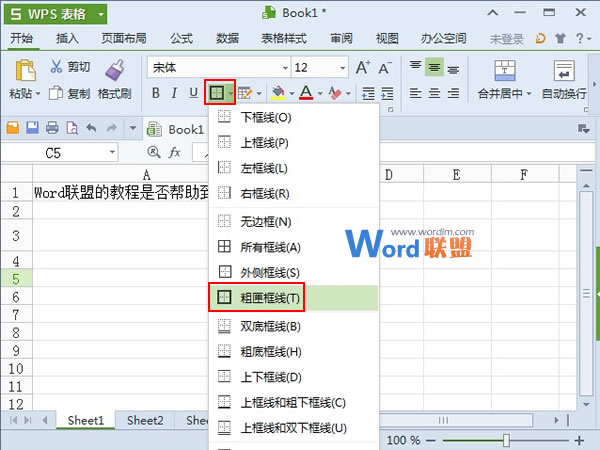Viewport: 600px width, 450px height.
Task: Click the clear formatting eraser icon
Action: (x=335, y=93)
